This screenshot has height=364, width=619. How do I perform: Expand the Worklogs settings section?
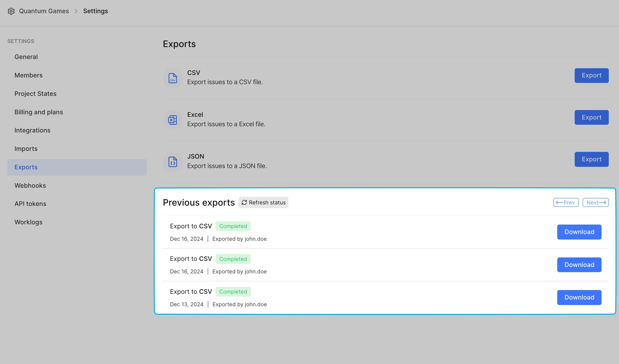click(28, 222)
